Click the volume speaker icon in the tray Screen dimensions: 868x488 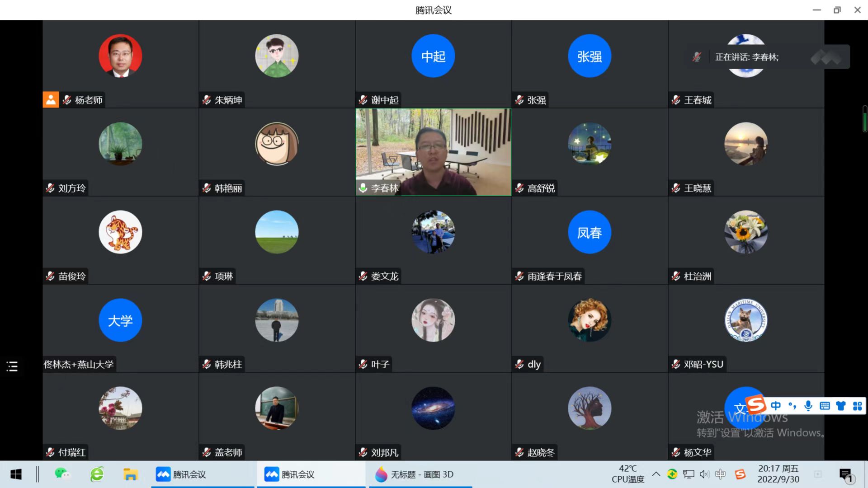704,474
